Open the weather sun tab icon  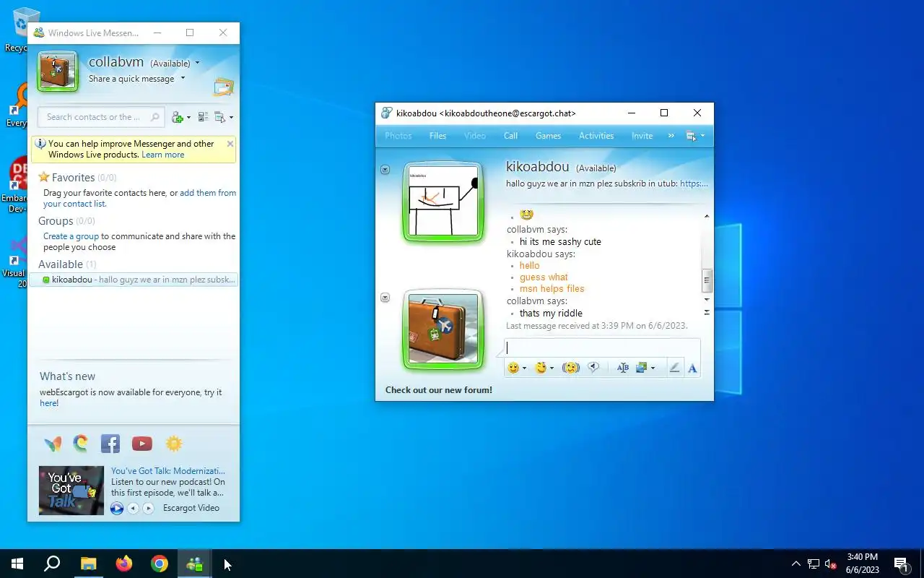pyautogui.click(x=173, y=444)
